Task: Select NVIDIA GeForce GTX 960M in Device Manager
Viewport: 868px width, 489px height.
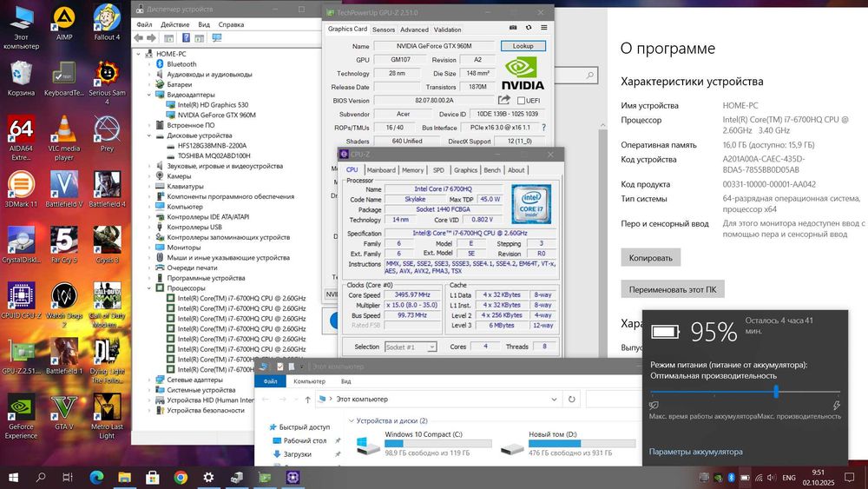Action: (x=216, y=116)
